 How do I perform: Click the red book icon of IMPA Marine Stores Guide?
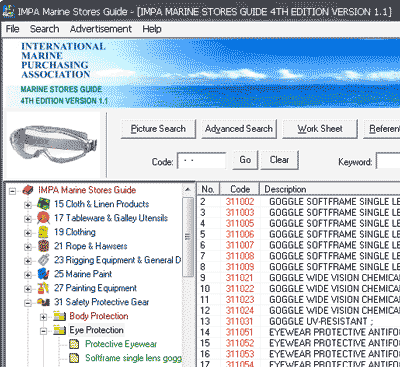point(28,190)
